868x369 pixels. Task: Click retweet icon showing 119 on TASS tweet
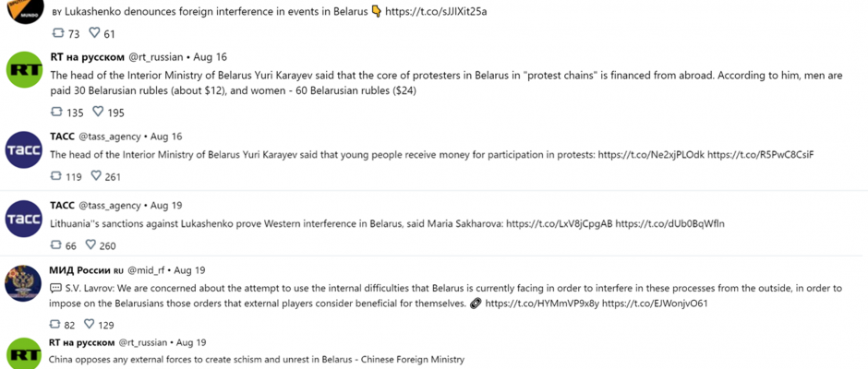(x=56, y=176)
